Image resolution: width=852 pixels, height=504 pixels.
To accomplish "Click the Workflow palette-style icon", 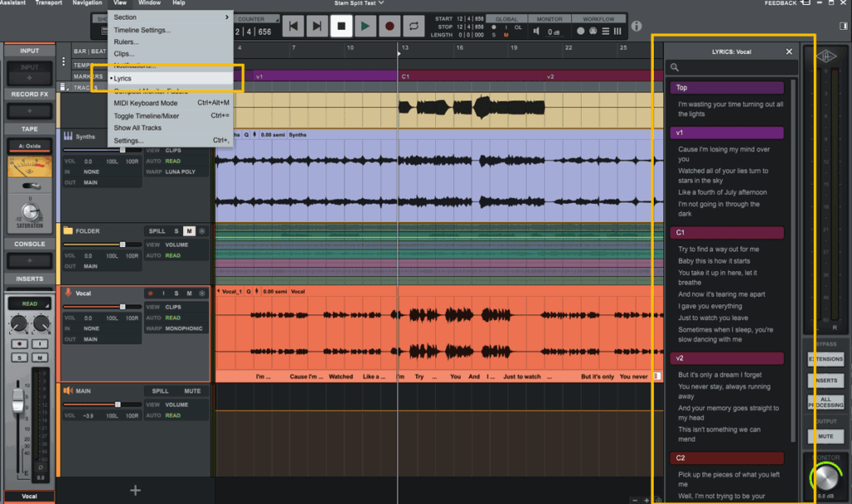I will point(592,32).
